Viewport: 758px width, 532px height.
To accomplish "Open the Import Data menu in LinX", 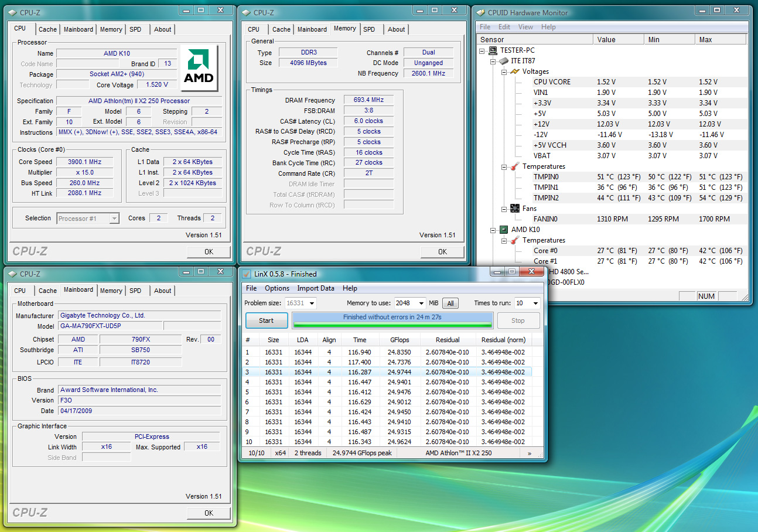I will tap(316, 288).
